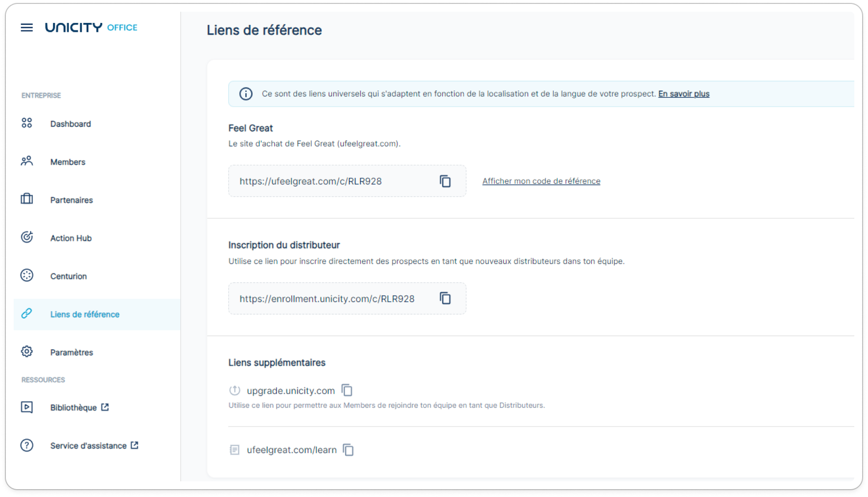868x497 pixels.
Task: Open the Dashboard menu item
Action: coord(97,124)
